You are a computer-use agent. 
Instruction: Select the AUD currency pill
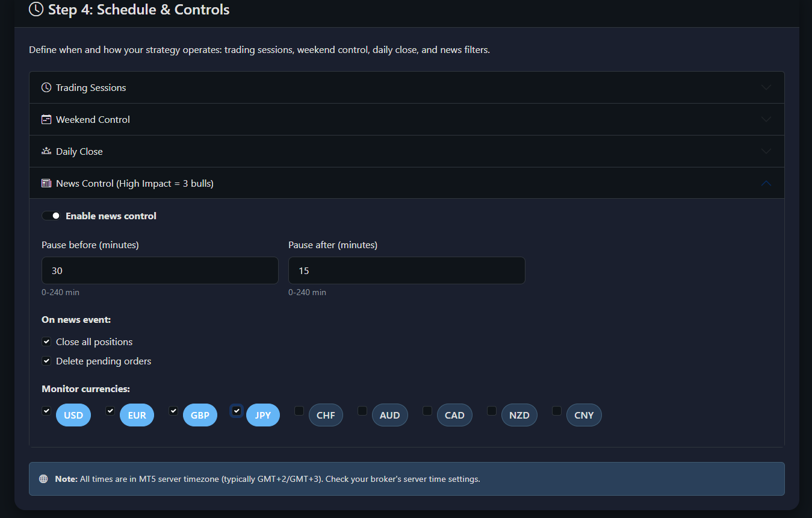click(389, 415)
